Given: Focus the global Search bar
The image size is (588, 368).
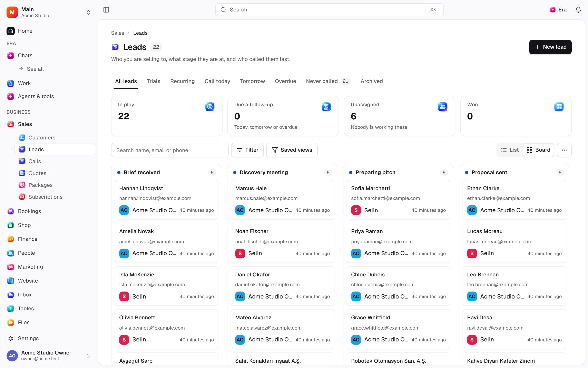Looking at the screenshot, I should 329,10.
